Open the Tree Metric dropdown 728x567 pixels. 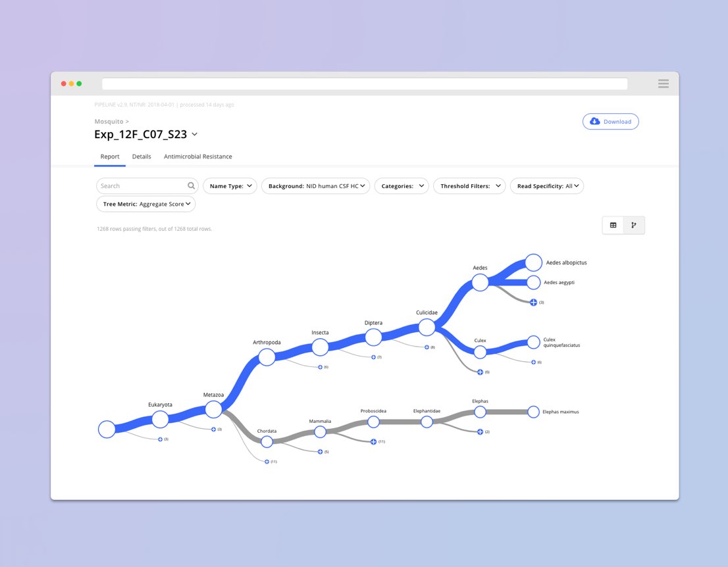[146, 204]
